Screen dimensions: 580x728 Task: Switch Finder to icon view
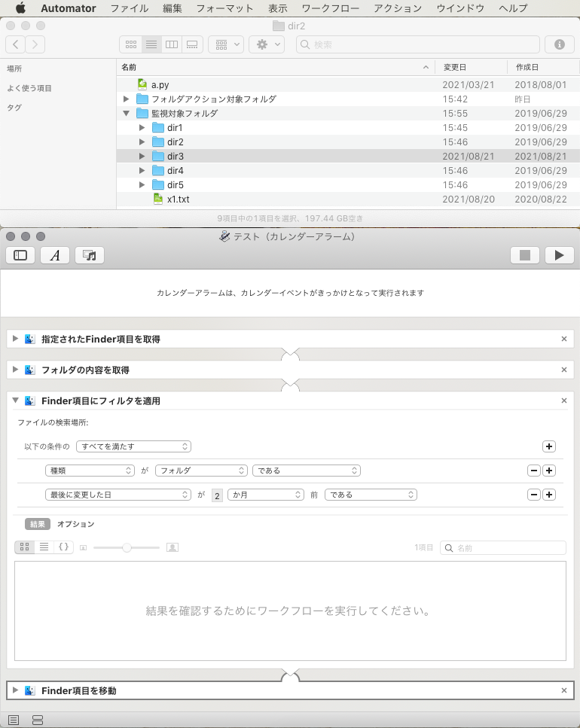131,44
